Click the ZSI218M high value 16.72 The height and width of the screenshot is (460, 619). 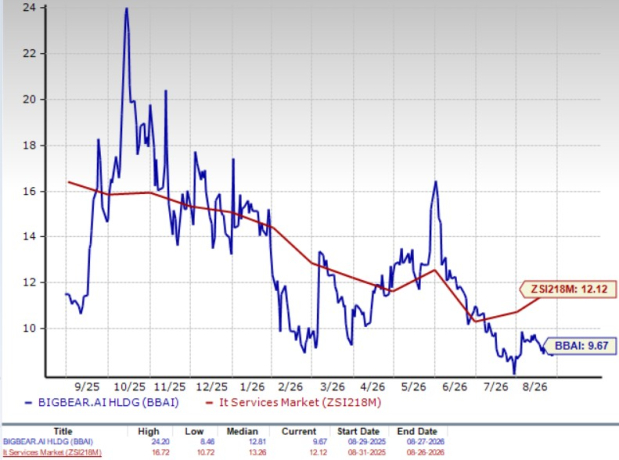160,452
